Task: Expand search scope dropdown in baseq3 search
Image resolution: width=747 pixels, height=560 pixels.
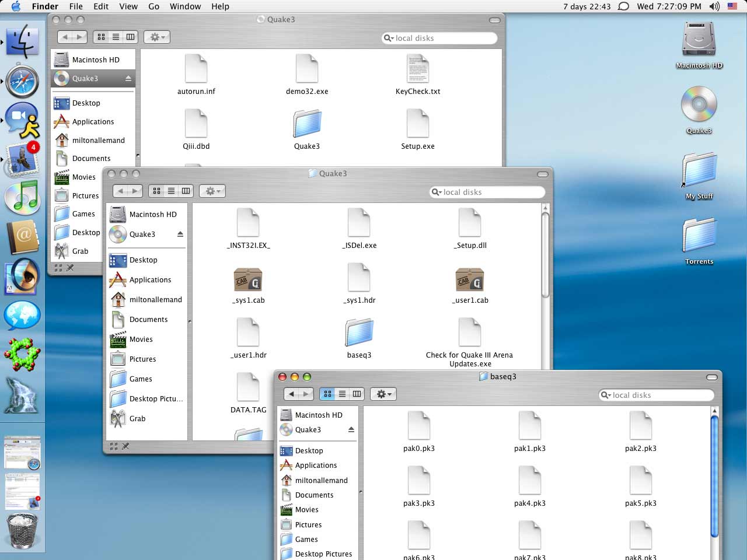Action: [606, 395]
